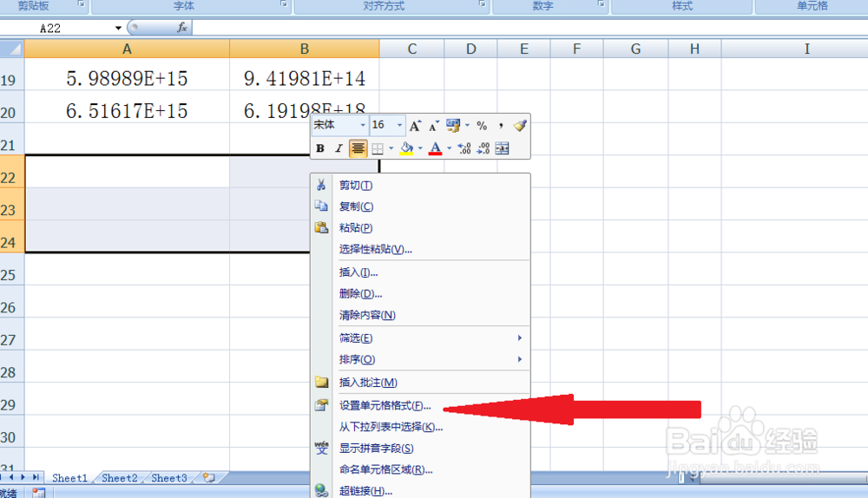Expand 排序 (Sort) submenu
Image resolution: width=868 pixels, height=498 pixels.
click(420, 359)
